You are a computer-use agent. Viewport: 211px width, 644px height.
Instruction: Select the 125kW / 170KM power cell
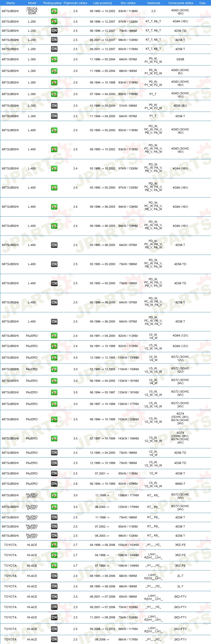click(x=128, y=507)
